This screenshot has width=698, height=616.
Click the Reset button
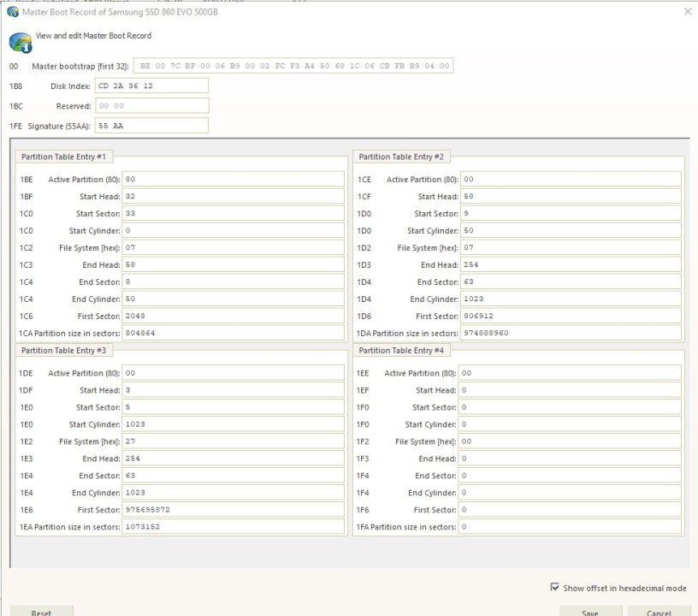(41, 612)
